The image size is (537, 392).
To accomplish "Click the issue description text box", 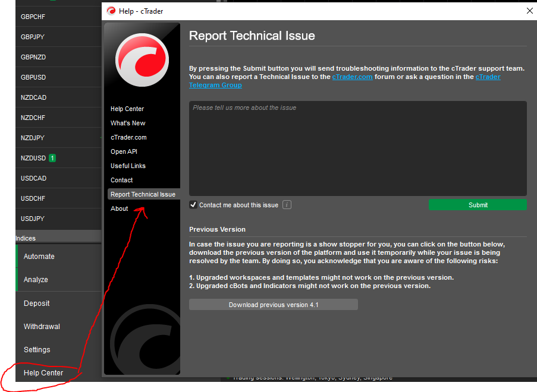I will click(358, 148).
